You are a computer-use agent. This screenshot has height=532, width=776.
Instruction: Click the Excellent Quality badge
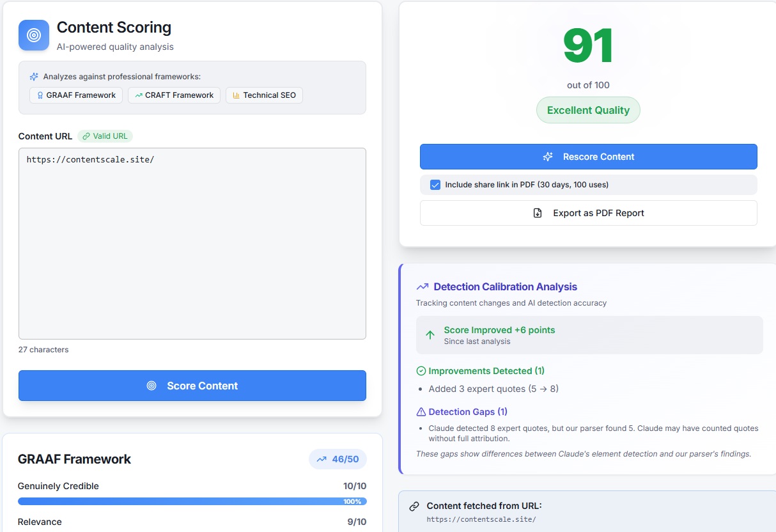(x=588, y=110)
